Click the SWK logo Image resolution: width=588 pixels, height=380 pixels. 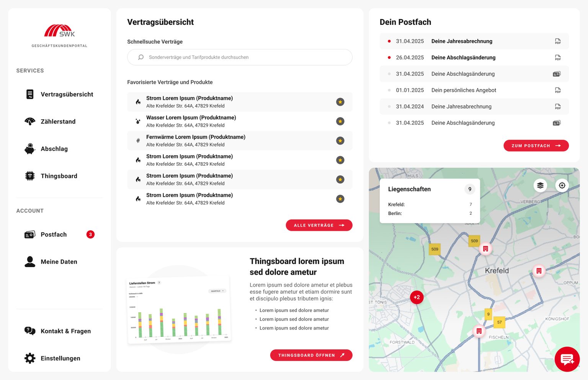tap(59, 31)
